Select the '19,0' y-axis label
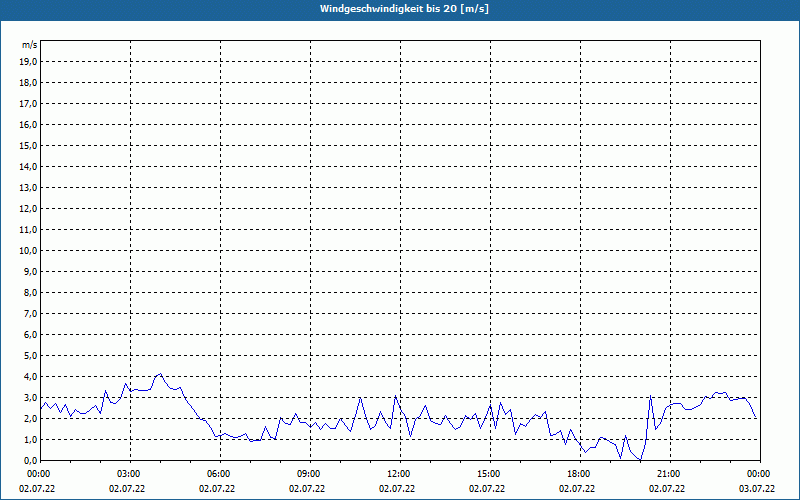This screenshot has width=800, height=500. (28, 62)
